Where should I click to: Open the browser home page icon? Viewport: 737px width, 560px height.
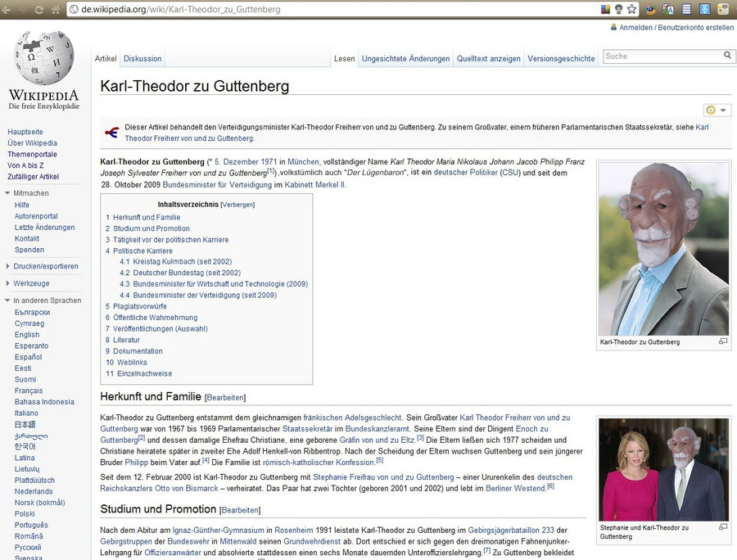56,9
